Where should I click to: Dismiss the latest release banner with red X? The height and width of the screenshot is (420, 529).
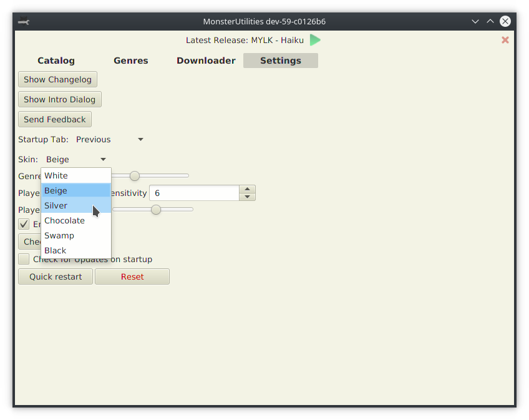505,40
